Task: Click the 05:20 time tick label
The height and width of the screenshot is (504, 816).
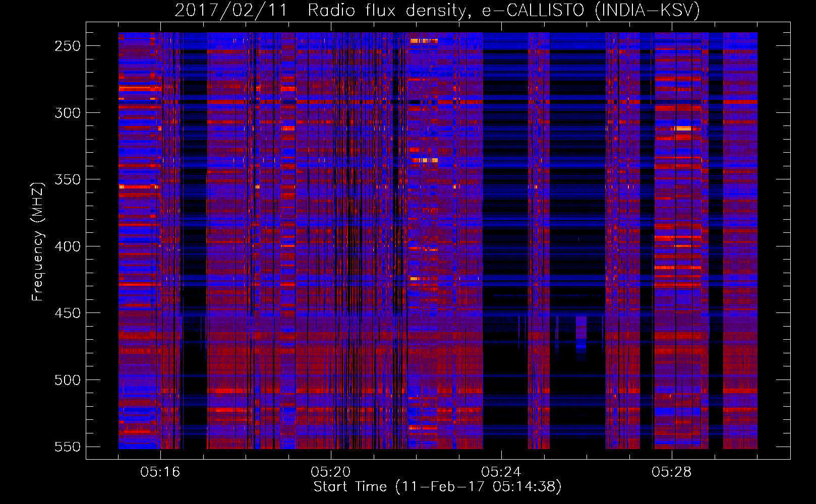Action: click(331, 472)
